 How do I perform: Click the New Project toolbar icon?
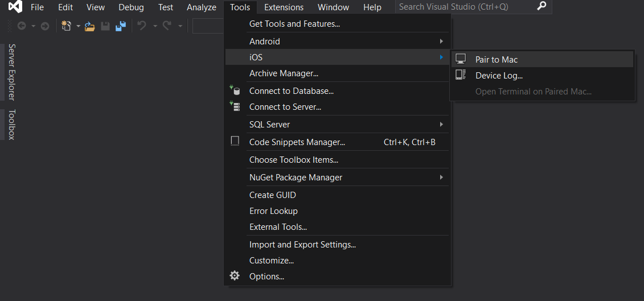66,26
